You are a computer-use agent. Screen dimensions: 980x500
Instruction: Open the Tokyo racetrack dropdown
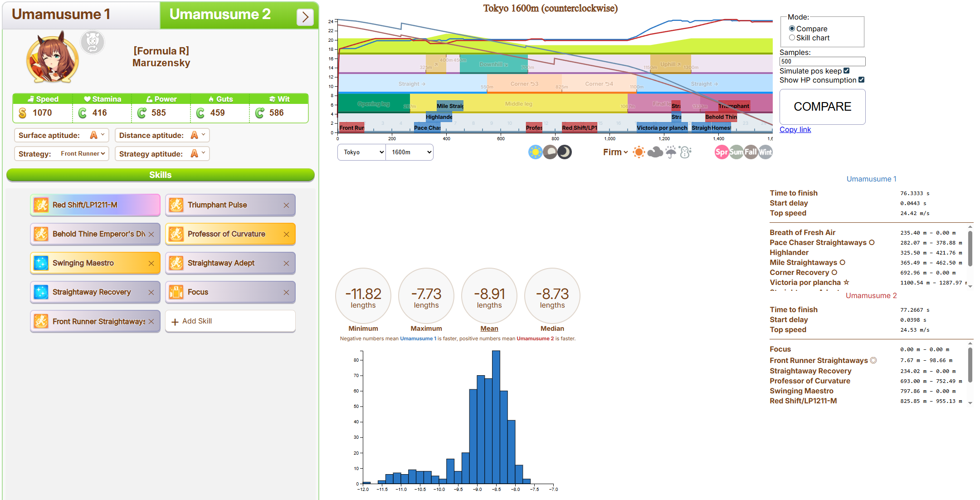point(361,152)
